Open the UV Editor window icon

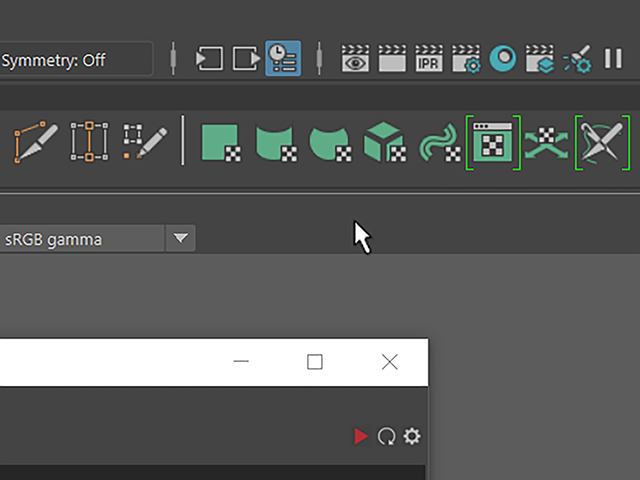493,142
